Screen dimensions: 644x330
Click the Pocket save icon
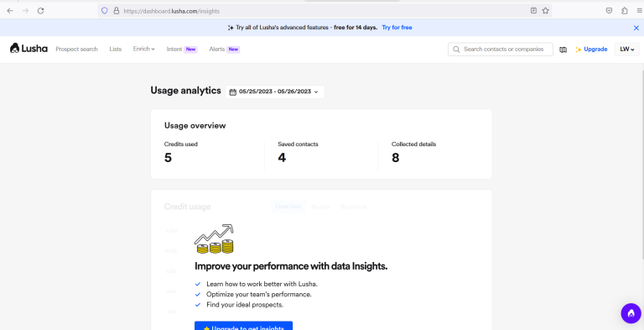[x=610, y=11]
